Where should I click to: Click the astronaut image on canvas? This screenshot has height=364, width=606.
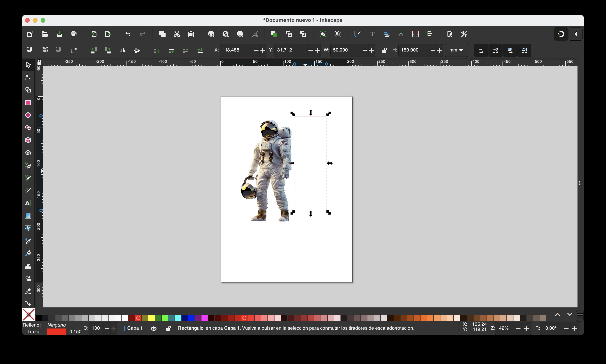266,170
